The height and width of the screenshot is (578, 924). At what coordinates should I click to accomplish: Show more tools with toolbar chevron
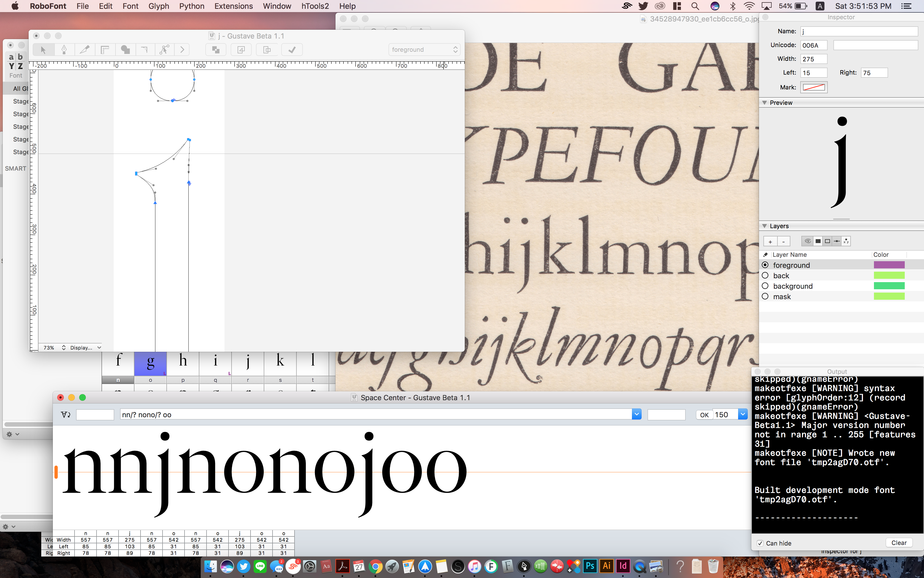point(182,50)
